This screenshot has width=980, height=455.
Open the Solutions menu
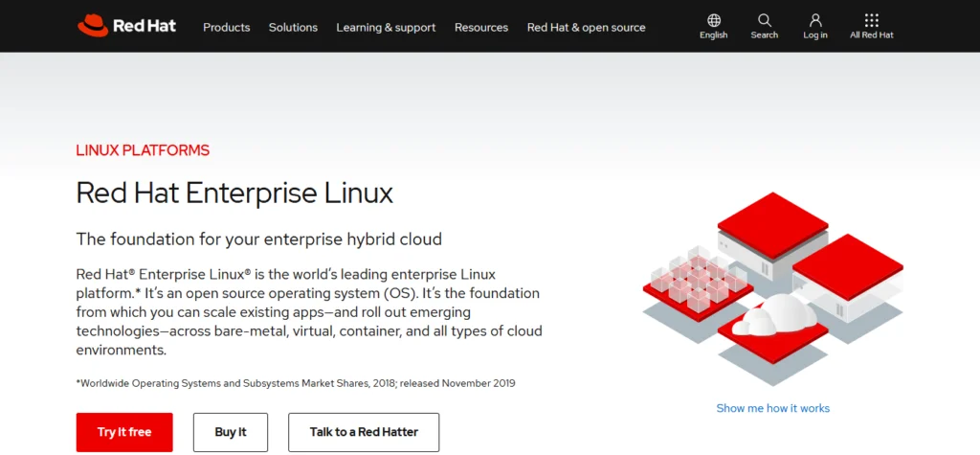(293, 28)
